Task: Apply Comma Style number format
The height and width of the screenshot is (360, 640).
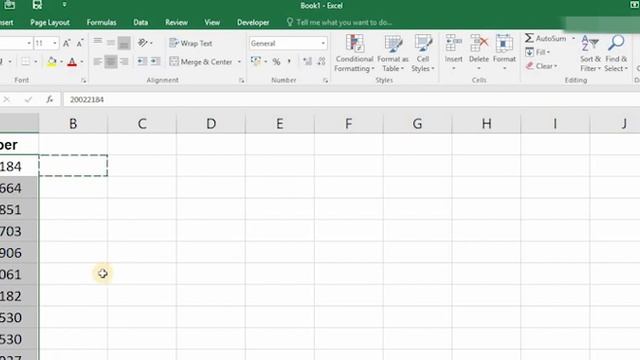Action: (x=289, y=62)
